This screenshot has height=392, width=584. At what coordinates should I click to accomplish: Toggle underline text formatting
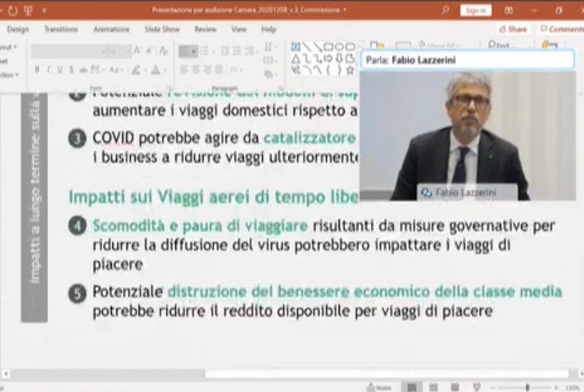(x=60, y=70)
